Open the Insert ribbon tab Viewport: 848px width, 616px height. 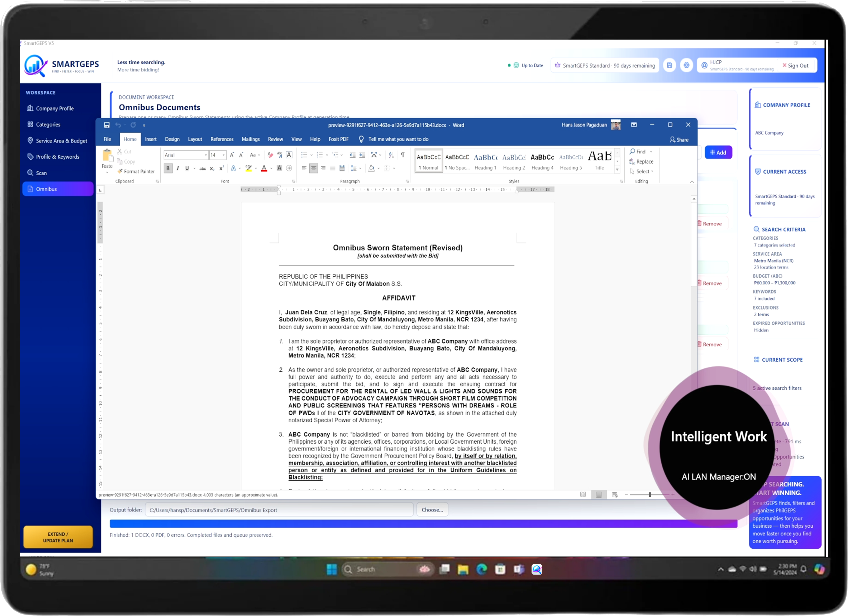click(151, 139)
